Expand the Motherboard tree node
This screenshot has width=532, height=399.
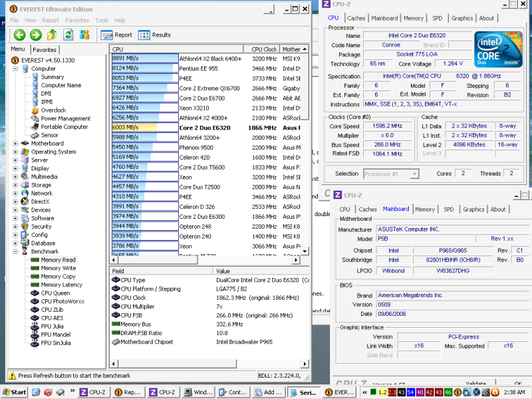point(15,144)
